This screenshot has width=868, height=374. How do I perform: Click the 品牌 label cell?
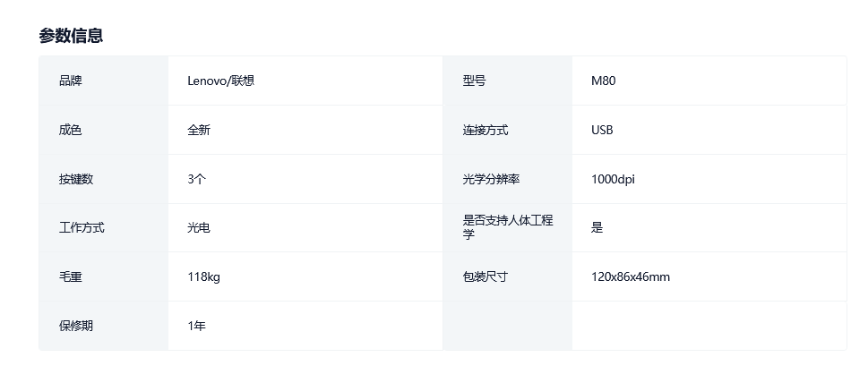tap(70, 81)
